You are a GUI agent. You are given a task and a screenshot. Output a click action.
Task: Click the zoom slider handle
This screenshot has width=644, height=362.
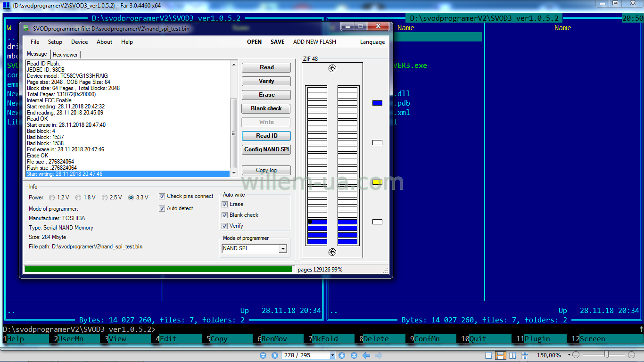[606, 355]
